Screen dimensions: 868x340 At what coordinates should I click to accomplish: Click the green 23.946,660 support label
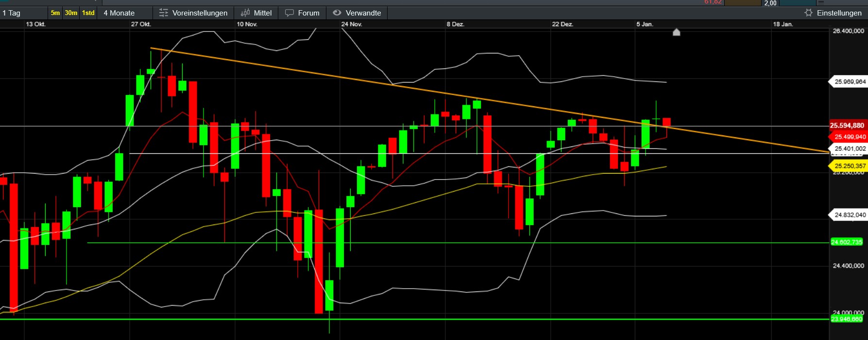click(847, 319)
